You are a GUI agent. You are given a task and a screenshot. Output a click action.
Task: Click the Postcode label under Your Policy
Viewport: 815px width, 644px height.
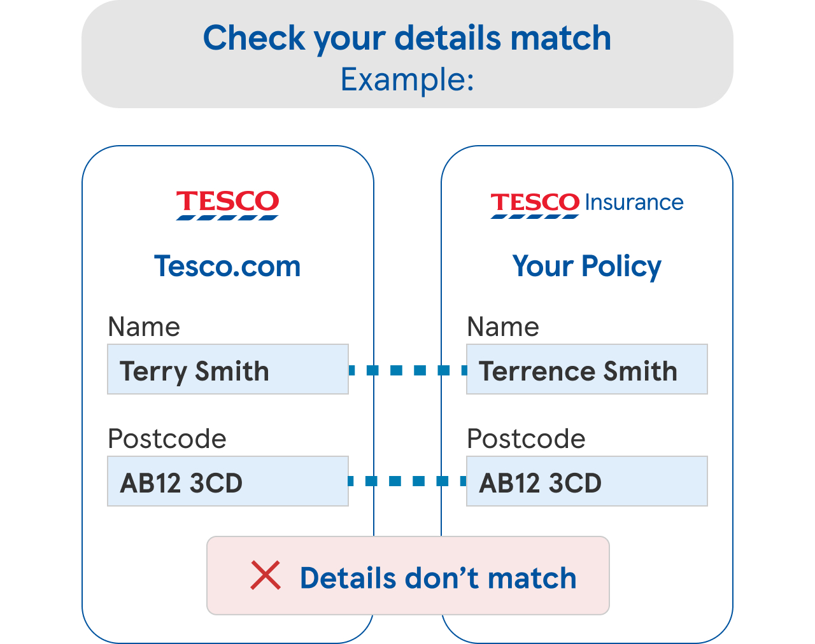click(x=526, y=439)
